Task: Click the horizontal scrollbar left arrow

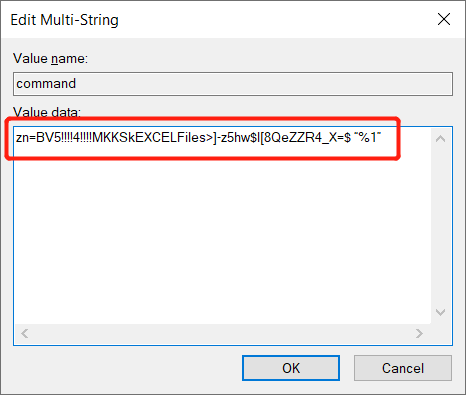Action: tap(24, 333)
